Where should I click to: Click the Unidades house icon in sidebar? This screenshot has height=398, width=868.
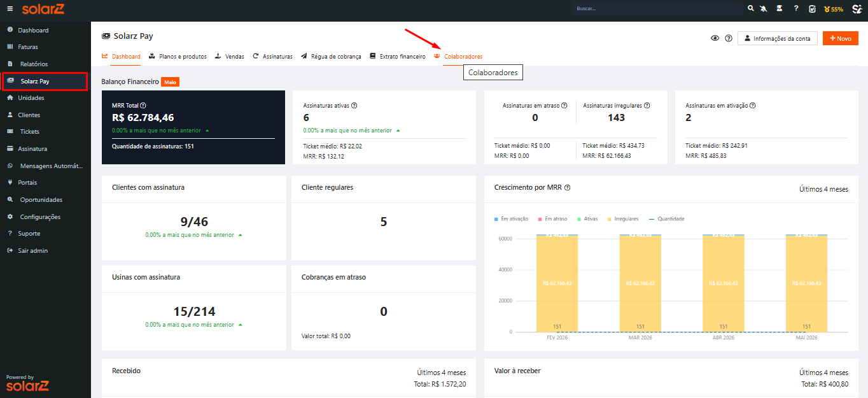[x=10, y=97]
